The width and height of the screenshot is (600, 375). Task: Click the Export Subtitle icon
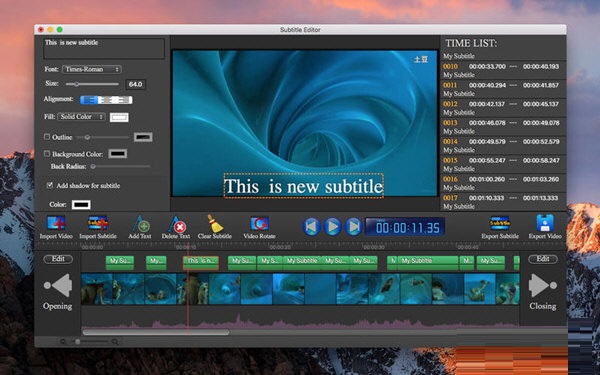tap(500, 223)
